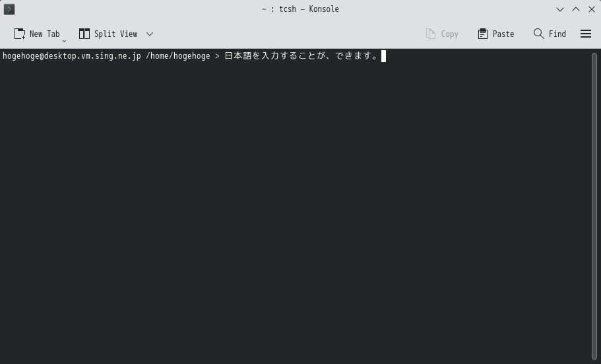Click the Split View button
This screenshot has height=364, width=601.
[x=108, y=34]
